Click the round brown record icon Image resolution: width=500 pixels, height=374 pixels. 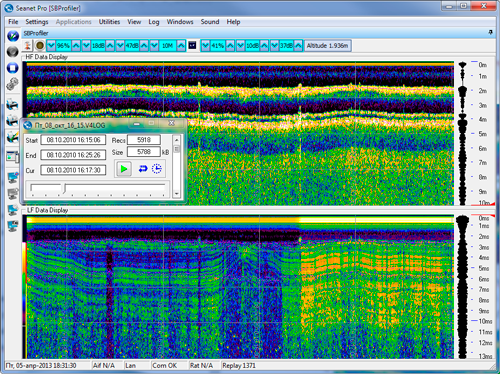pos(40,45)
